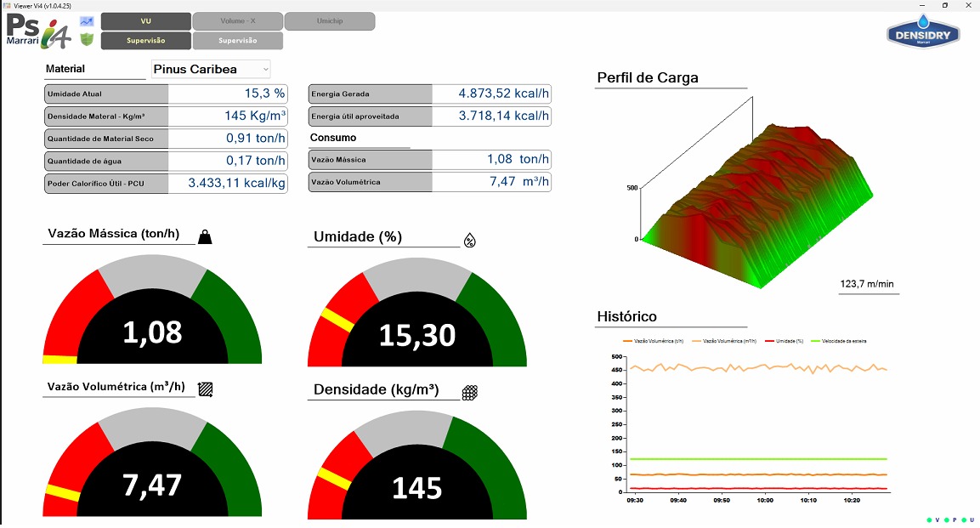Click the Densidade Material value 145 Kg/m³
The width and height of the screenshot is (980, 528).
tap(255, 116)
